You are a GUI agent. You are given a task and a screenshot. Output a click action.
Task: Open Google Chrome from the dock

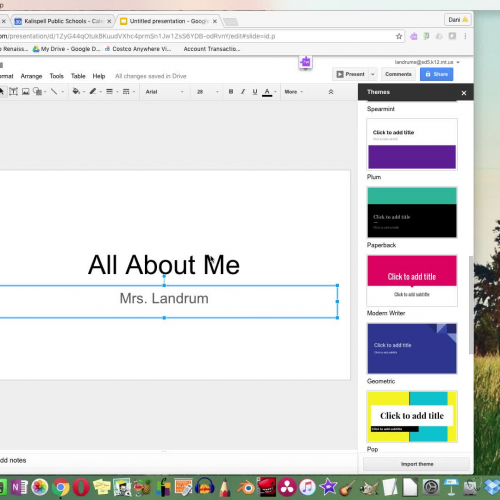point(60,487)
